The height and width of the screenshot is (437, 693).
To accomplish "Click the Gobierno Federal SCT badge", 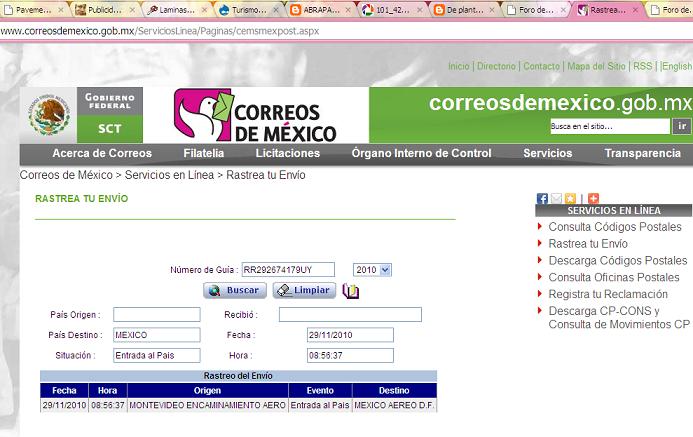I will (x=110, y=115).
